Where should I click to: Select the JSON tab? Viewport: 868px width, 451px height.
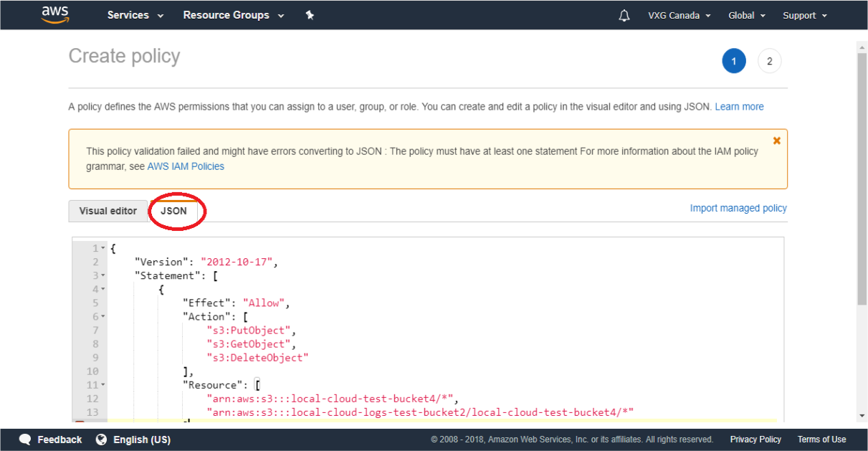(x=173, y=211)
